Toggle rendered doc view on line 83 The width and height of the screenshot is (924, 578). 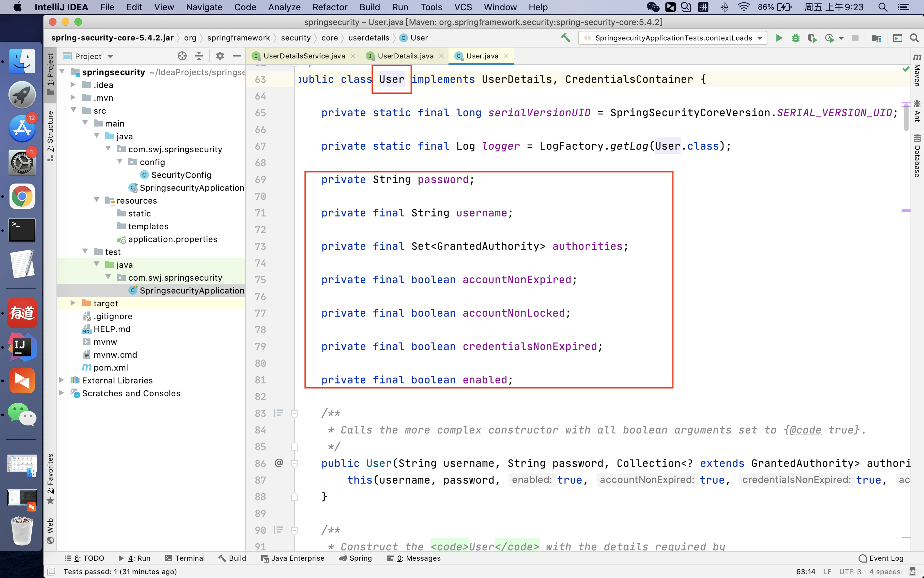coord(279,413)
